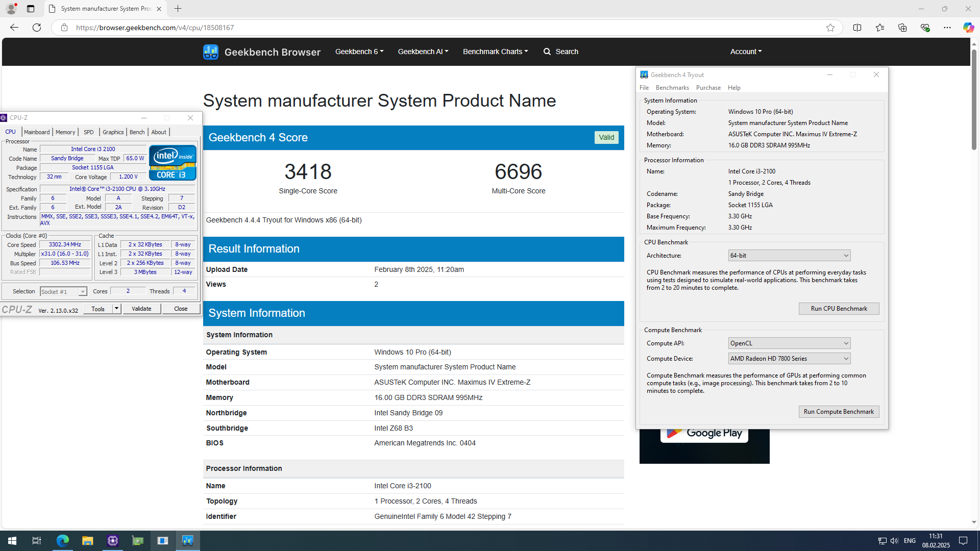Viewport: 980px width, 551px height.
Task: Open the Compute API OpenCL dropdown
Action: (x=789, y=343)
